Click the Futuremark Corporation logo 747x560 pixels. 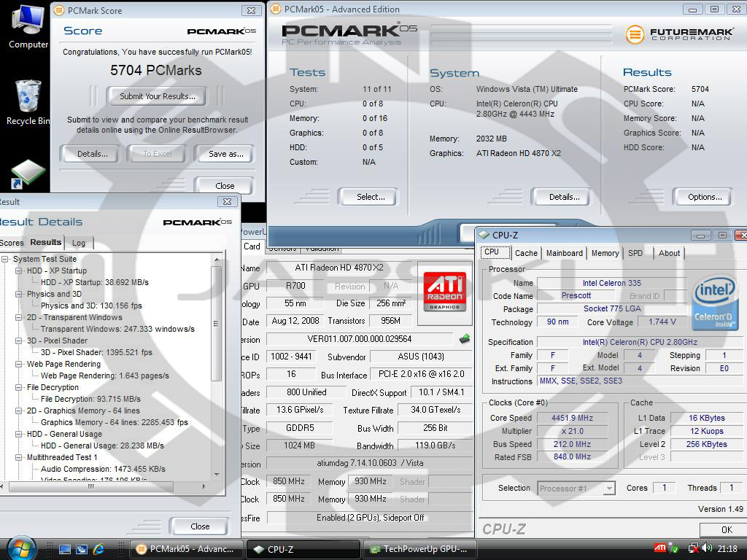point(679,34)
